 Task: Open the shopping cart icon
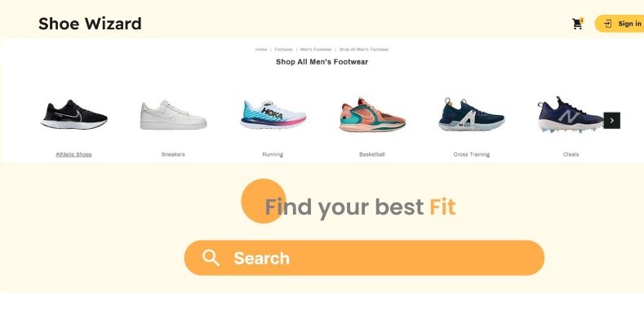(577, 24)
